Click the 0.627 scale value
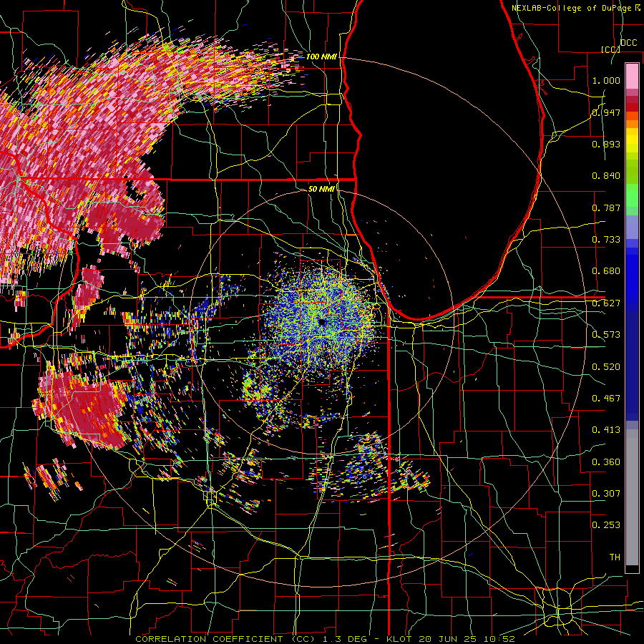 pos(606,303)
